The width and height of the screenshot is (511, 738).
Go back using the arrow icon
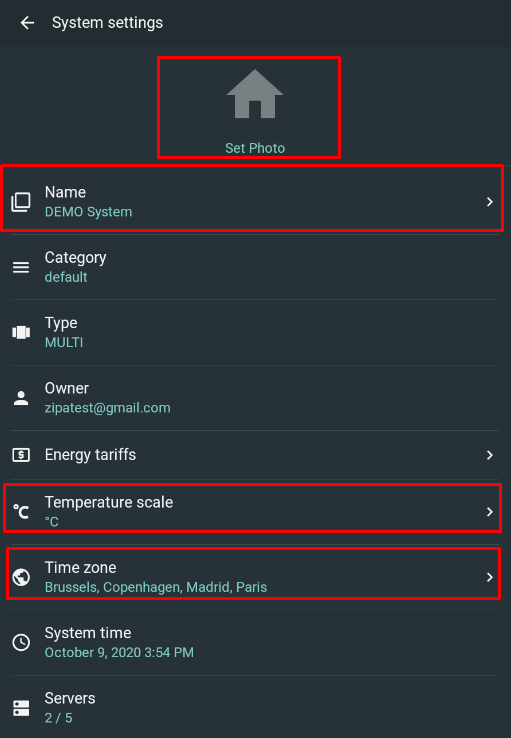(27, 23)
